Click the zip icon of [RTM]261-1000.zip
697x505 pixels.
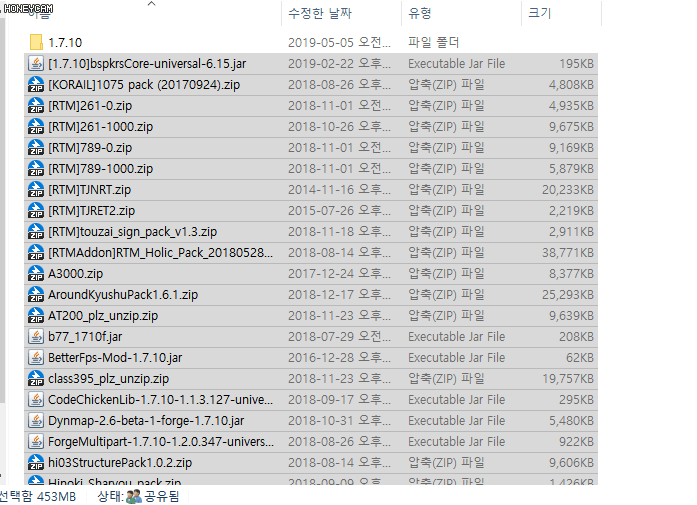pos(36,127)
